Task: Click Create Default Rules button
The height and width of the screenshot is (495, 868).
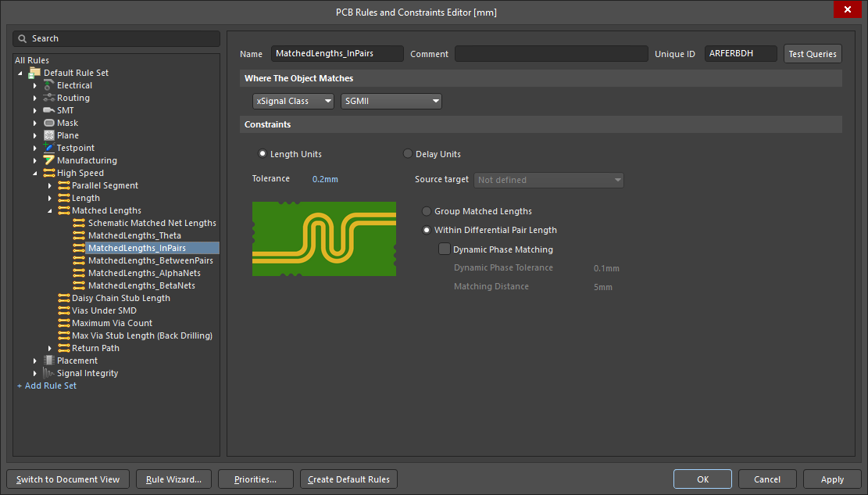Action: [x=348, y=479]
